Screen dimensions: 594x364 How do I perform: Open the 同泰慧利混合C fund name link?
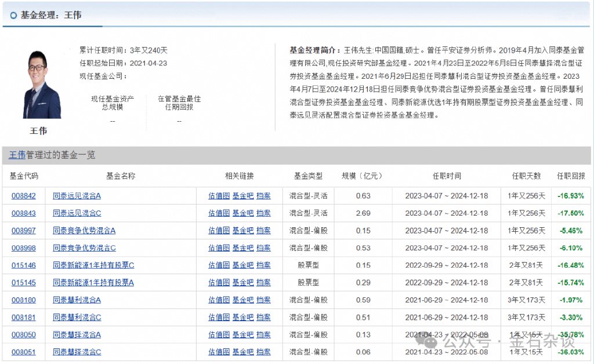pyautogui.click(x=77, y=318)
